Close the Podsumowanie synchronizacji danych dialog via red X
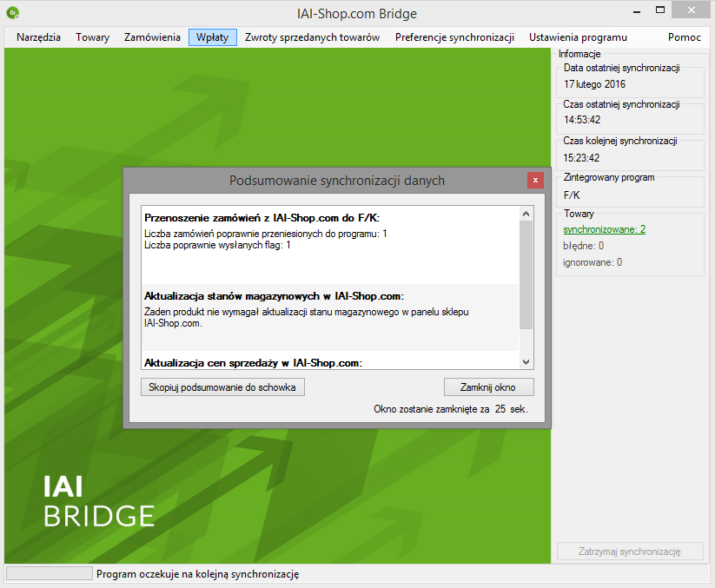The image size is (715, 588). point(535,180)
